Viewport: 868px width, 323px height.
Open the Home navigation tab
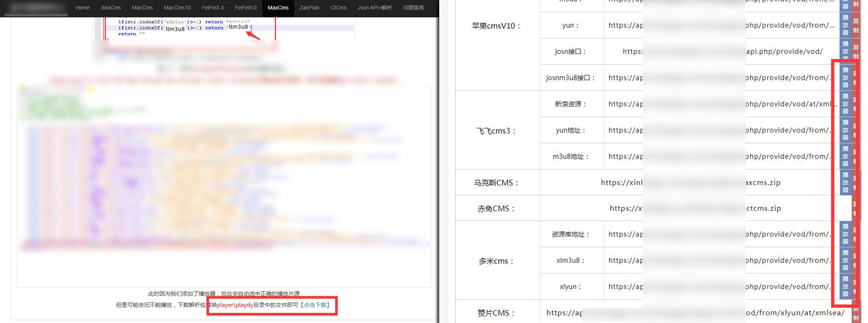[x=83, y=8]
